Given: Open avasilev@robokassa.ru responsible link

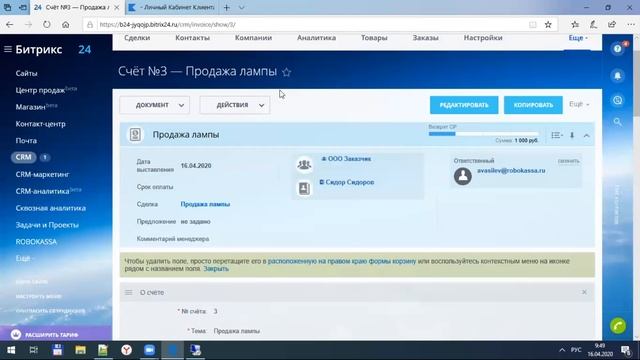Looking at the screenshot, I should [511, 171].
